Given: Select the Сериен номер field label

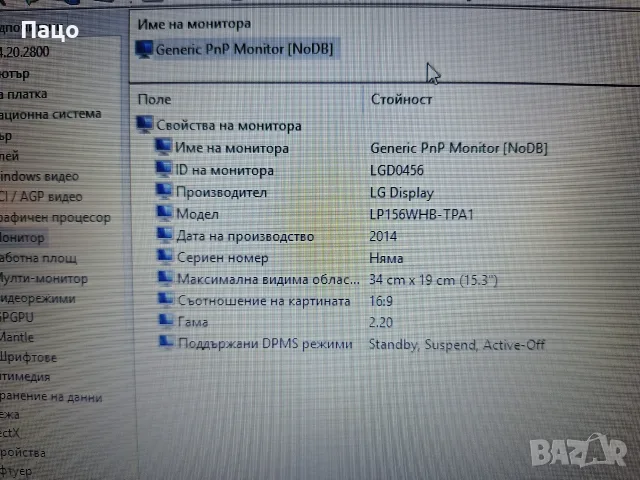Looking at the screenshot, I should [x=223, y=258].
